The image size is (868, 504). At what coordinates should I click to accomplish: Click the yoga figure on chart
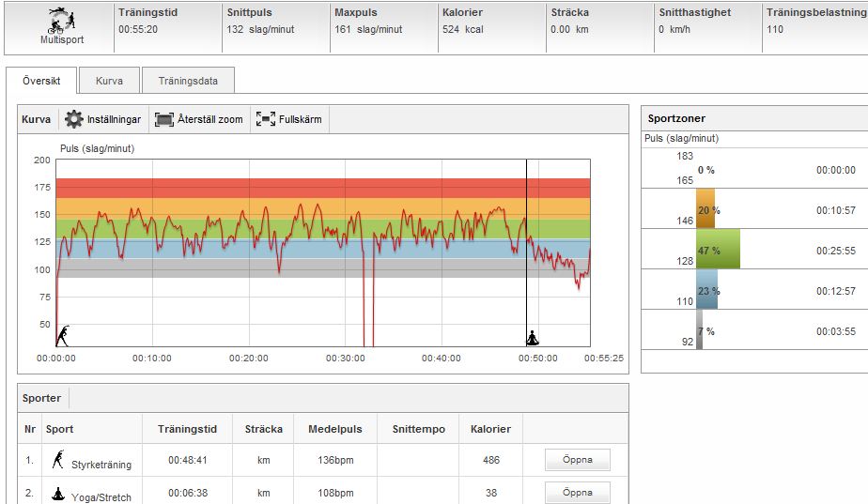(x=533, y=337)
